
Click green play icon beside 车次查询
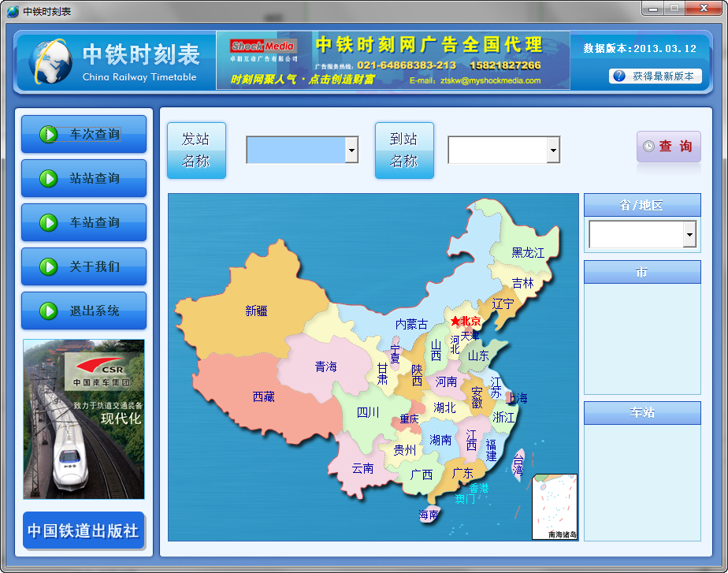(x=48, y=134)
